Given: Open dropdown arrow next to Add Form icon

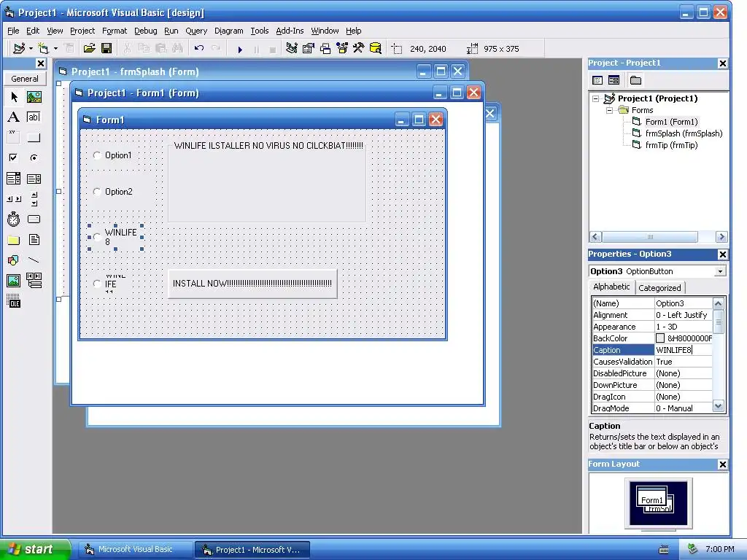Looking at the screenshot, I should pos(55,48).
